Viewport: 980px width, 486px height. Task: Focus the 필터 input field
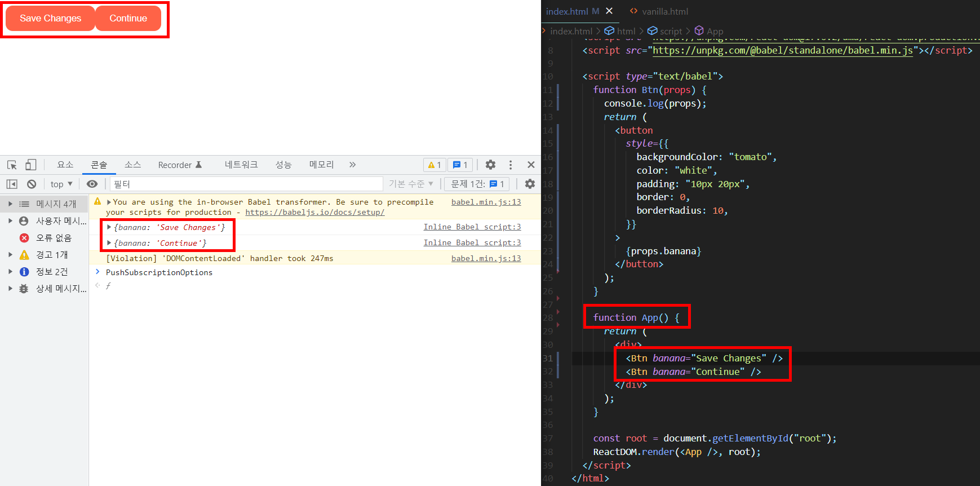point(246,184)
